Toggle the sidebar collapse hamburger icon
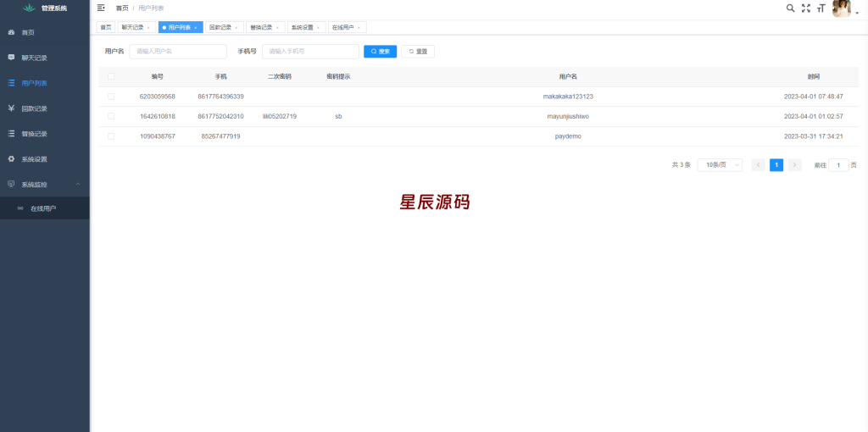Screen dimensions: 868x432 101,8
